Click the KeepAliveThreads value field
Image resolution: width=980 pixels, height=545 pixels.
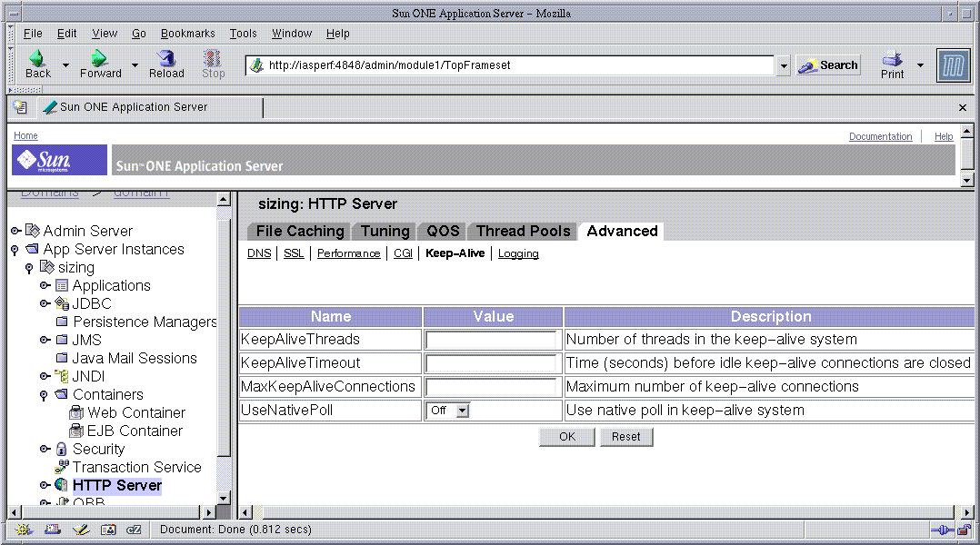pos(491,340)
